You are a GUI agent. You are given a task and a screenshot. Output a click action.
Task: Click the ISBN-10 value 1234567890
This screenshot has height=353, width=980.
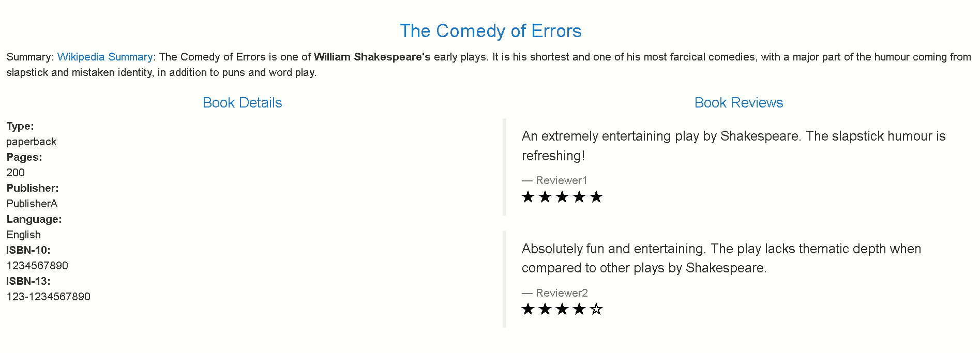37,266
